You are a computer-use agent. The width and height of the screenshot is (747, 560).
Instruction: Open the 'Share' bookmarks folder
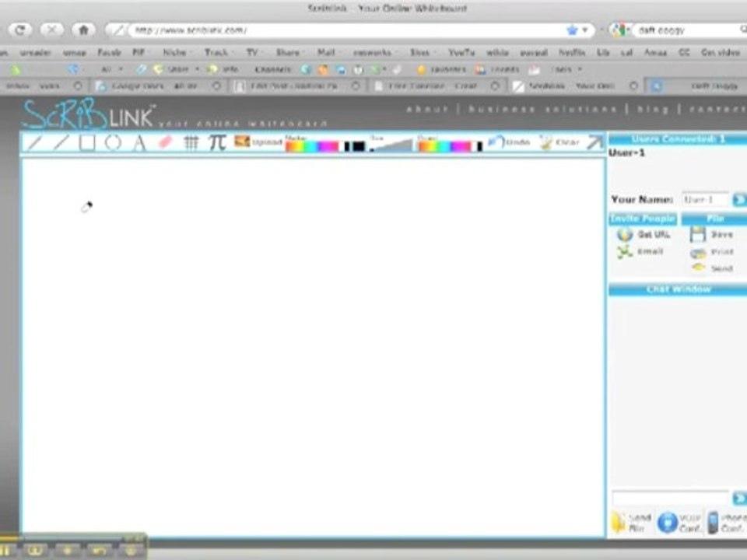(x=289, y=52)
